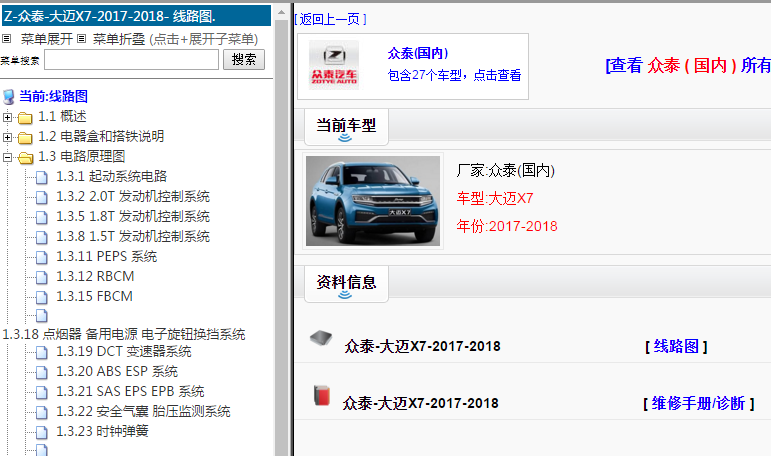Click the red book icon beside 维修手册 entry
This screenshot has height=456, width=771.
click(x=322, y=395)
